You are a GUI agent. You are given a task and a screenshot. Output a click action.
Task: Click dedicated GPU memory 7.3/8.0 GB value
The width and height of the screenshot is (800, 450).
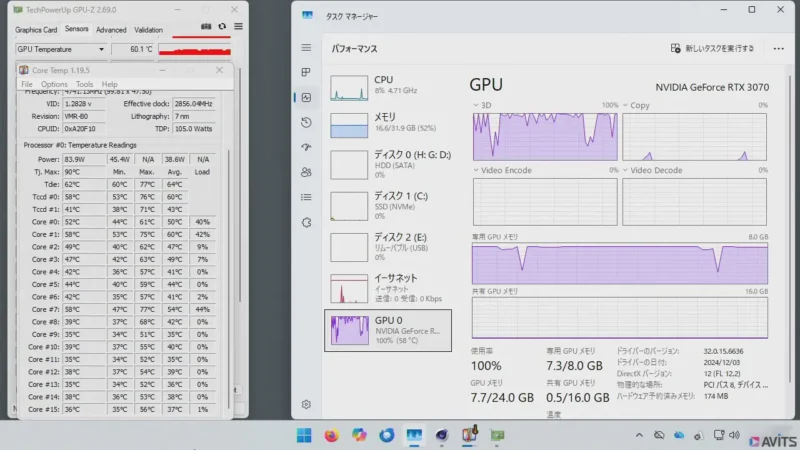574,366
